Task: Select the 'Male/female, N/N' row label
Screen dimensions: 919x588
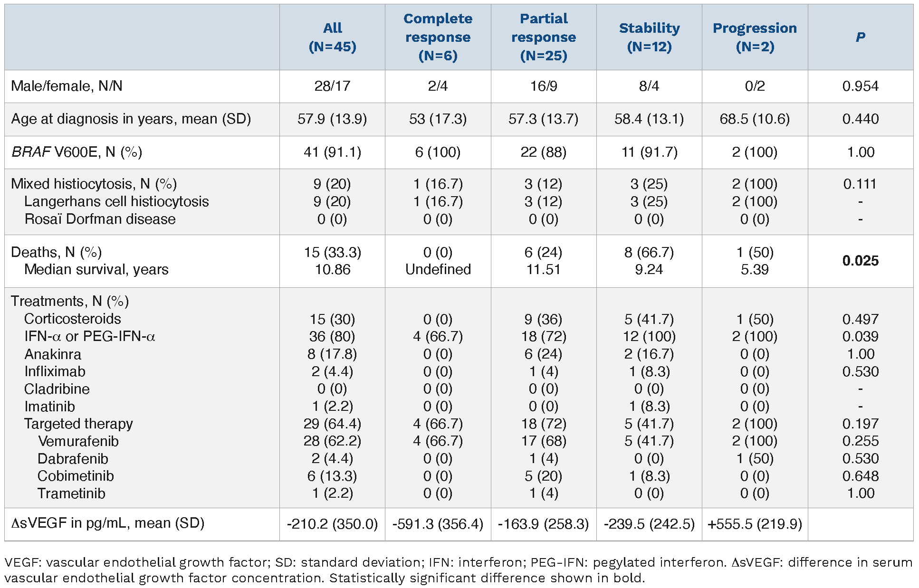Action: pyautogui.click(x=67, y=86)
